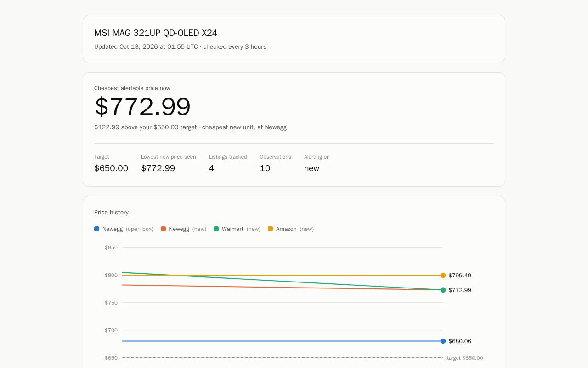Click the $700 y-axis label
This screenshot has width=588, height=368.
(111, 330)
